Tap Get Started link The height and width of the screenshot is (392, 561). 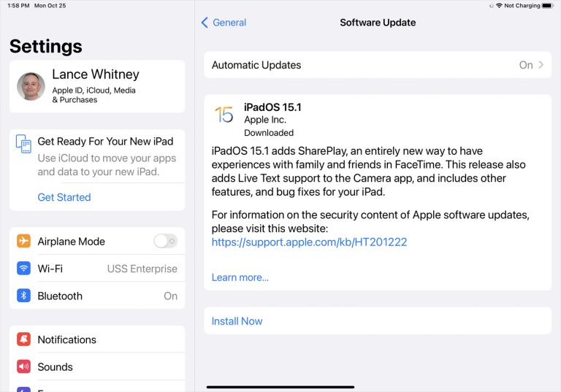click(x=64, y=197)
